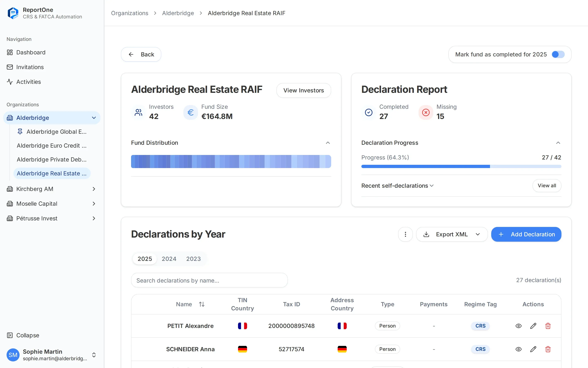View PETIT Alexandre declaration eye icon
Viewport: 588px width, 368px height.
[x=518, y=326]
